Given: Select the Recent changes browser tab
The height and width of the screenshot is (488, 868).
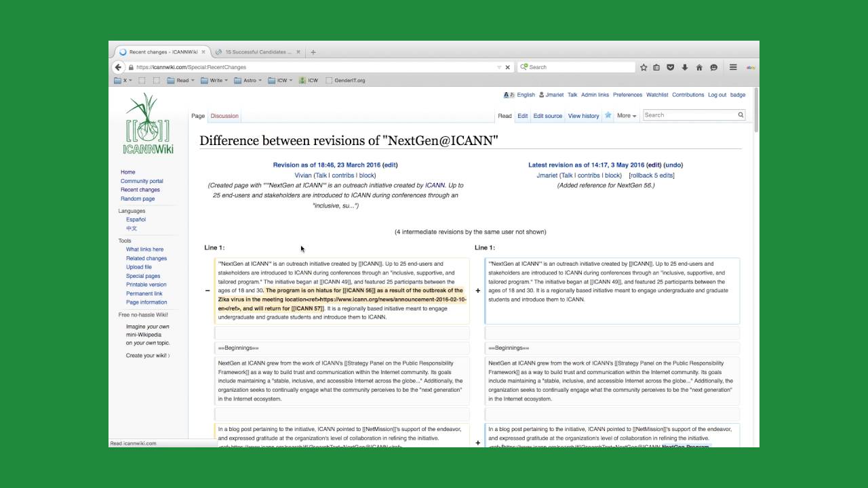Looking at the screenshot, I should coord(163,52).
